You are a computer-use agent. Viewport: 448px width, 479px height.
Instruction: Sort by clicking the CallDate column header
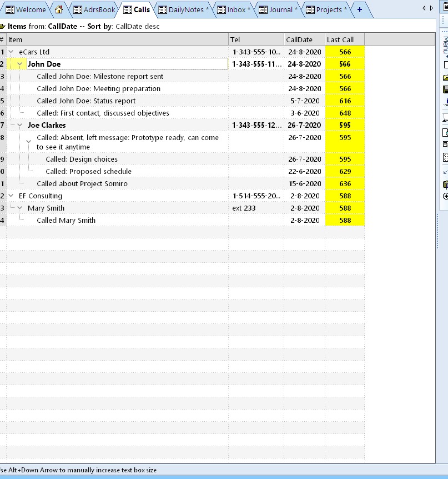click(300, 39)
